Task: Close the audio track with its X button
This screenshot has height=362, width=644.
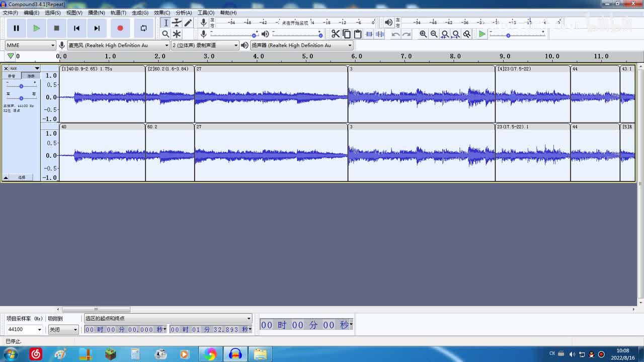Action: click(x=6, y=68)
